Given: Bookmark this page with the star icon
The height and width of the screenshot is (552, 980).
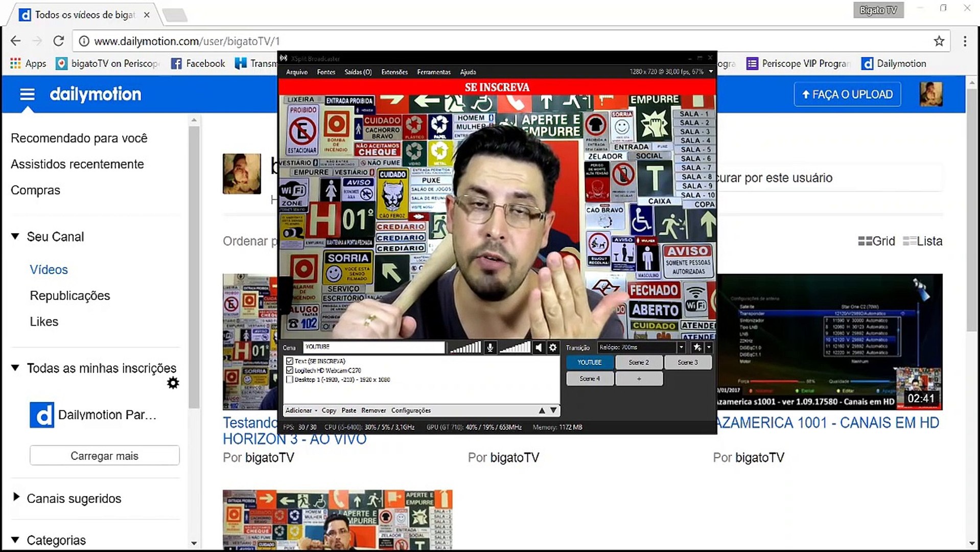Looking at the screenshot, I should (x=939, y=41).
